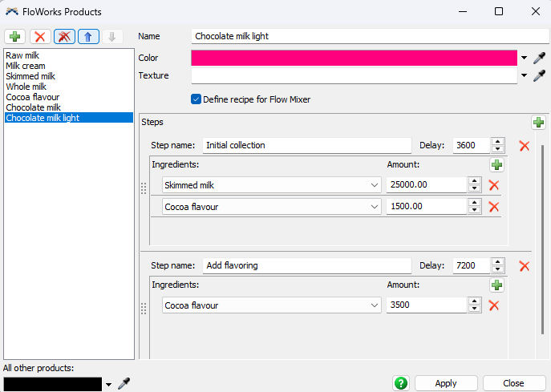Screen dimensions: 551x392
Task: Click the red X delete product icon
Action: coord(40,37)
